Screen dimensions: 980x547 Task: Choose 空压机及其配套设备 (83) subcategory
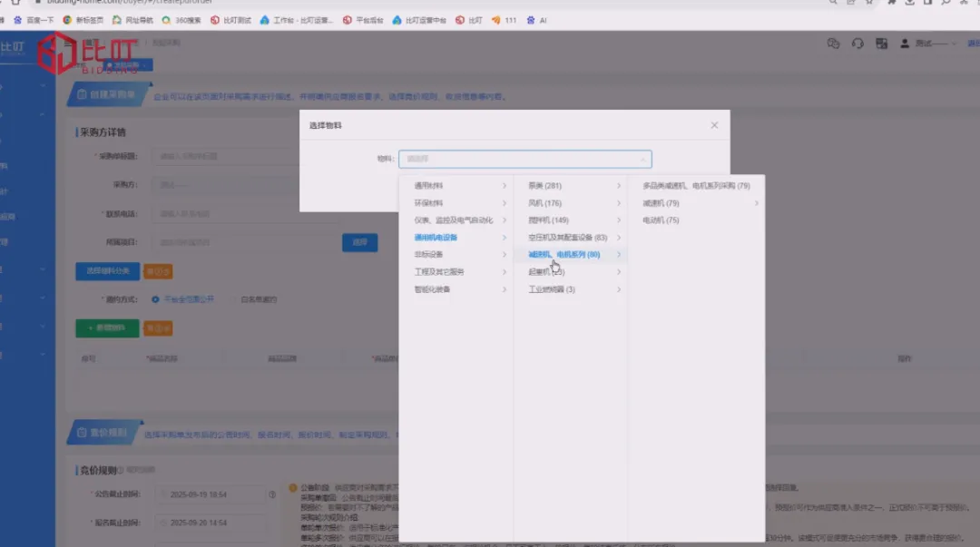[567, 238]
